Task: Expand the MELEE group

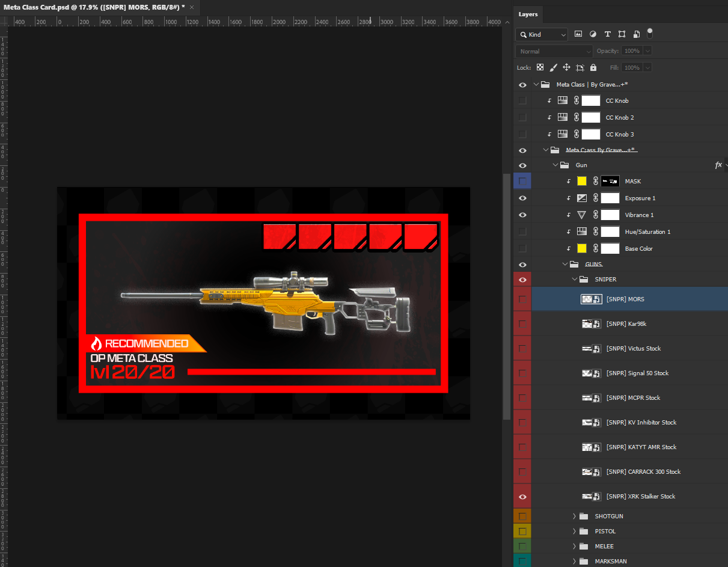Action: [x=574, y=546]
